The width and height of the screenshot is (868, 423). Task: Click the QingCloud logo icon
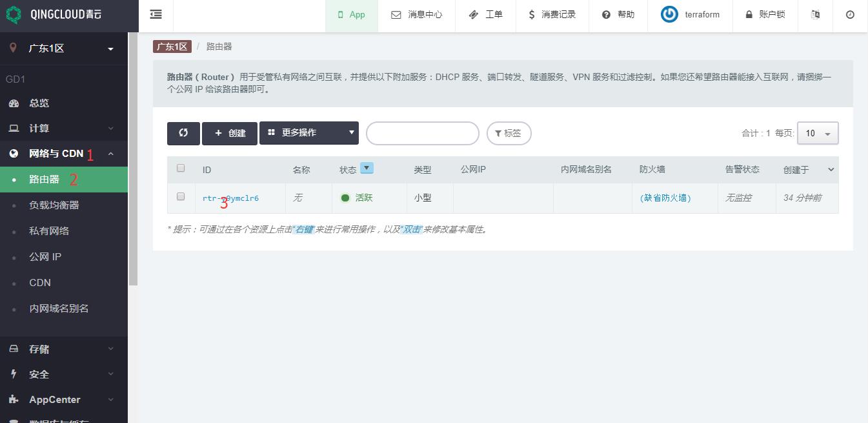click(x=14, y=14)
